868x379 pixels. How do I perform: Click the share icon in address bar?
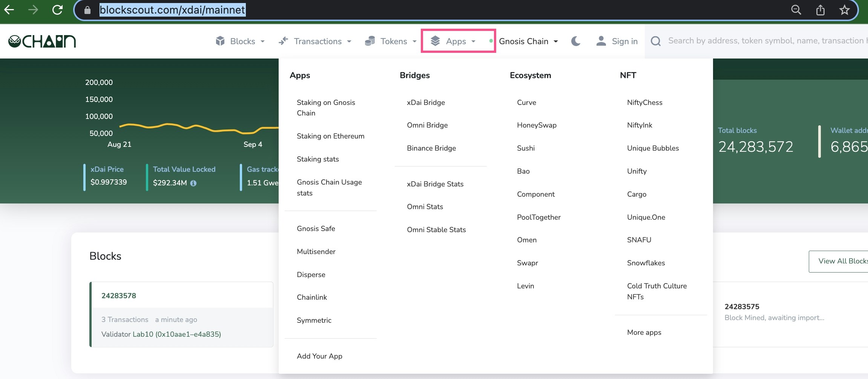[820, 10]
